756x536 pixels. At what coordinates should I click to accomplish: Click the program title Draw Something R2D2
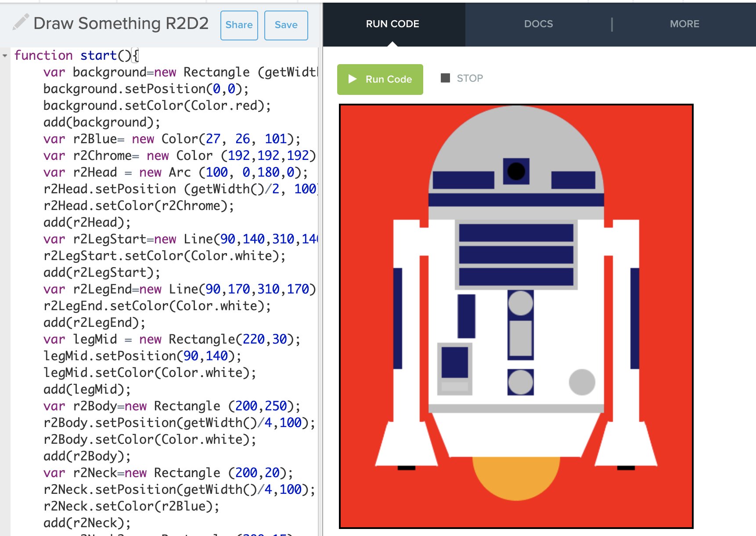(121, 23)
